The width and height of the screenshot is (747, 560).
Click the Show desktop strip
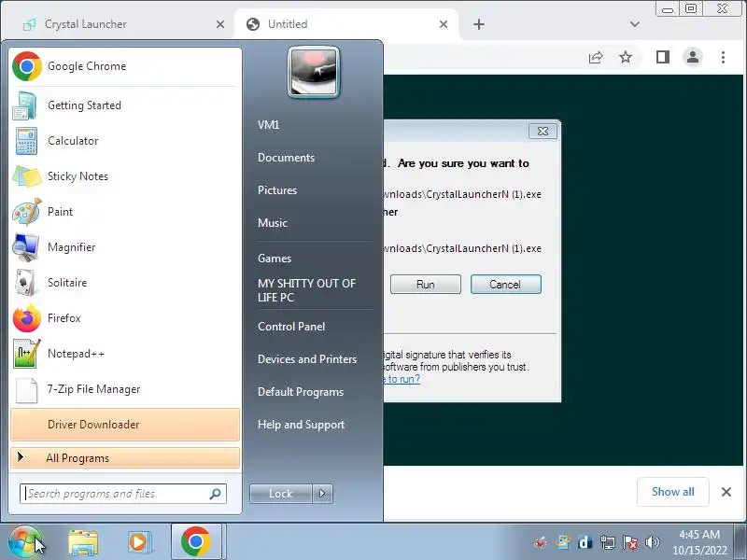point(740,542)
